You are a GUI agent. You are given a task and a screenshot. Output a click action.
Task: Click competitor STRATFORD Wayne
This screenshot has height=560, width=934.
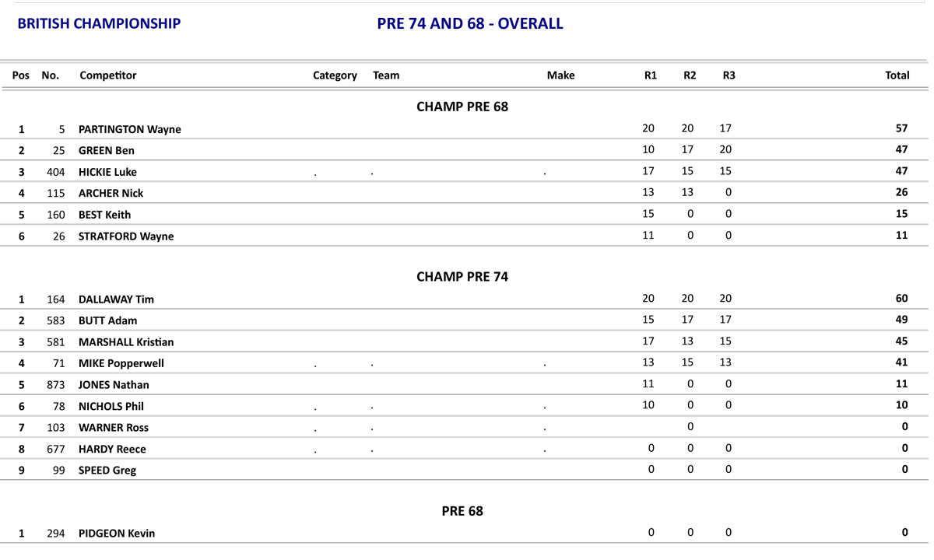click(x=126, y=236)
